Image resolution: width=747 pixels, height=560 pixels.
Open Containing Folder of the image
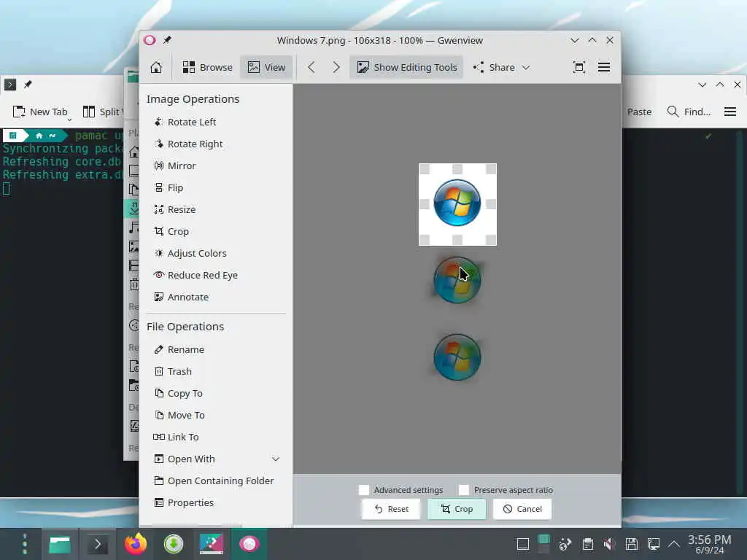coord(214,481)
